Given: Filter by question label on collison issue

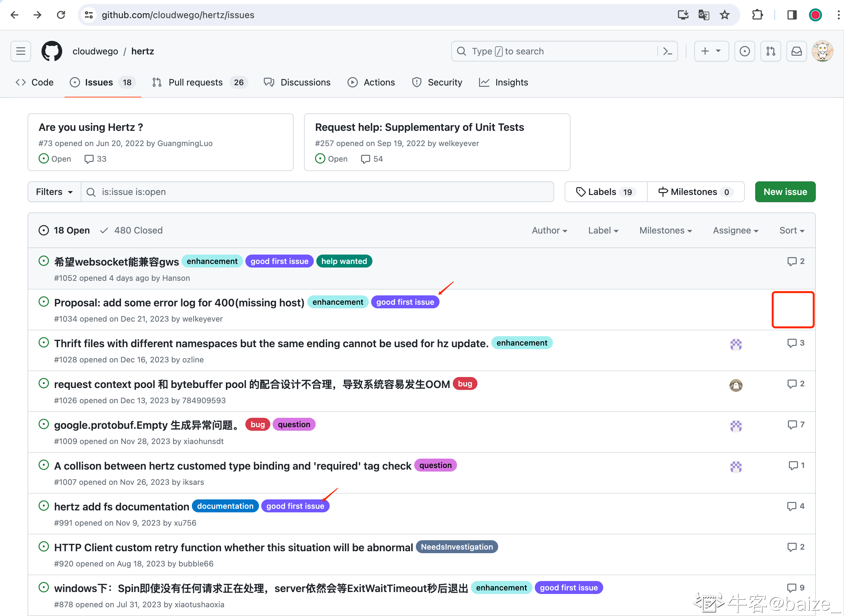Looking at the screenshot, I should tap(435, 465).
